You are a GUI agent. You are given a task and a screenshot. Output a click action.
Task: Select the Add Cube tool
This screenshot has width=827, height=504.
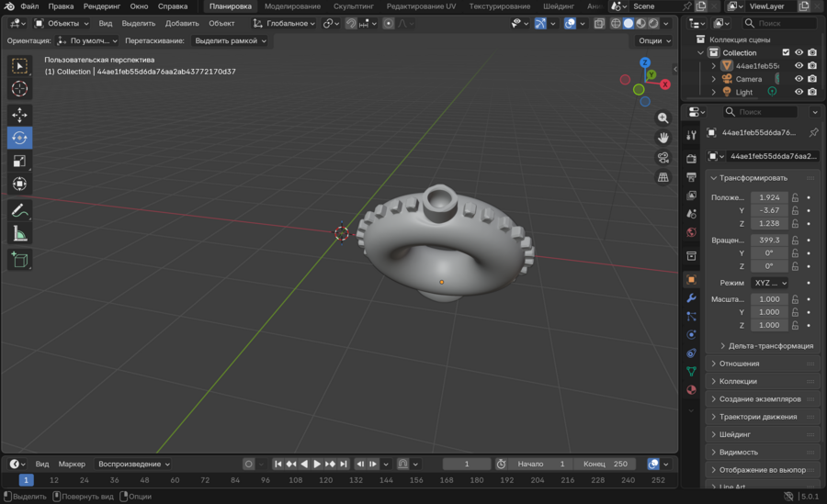point(19,261)
